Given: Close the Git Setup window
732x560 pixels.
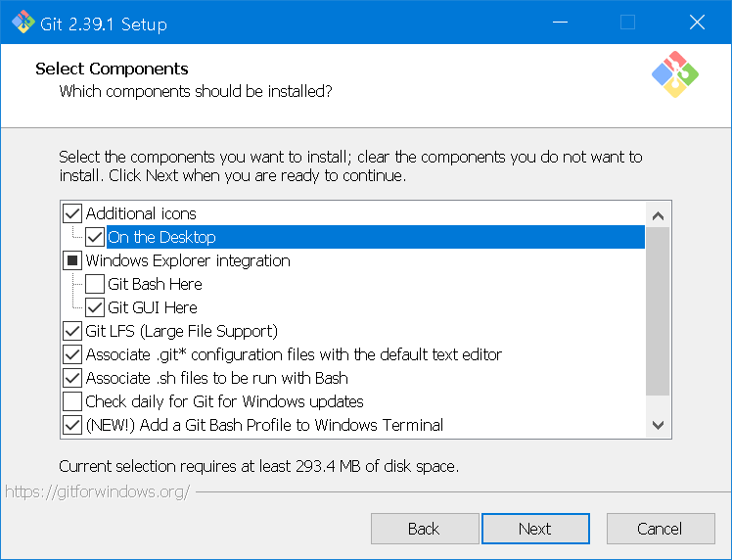Looking at the screenshot, I should pyautogui.click(x=697, y=22).
